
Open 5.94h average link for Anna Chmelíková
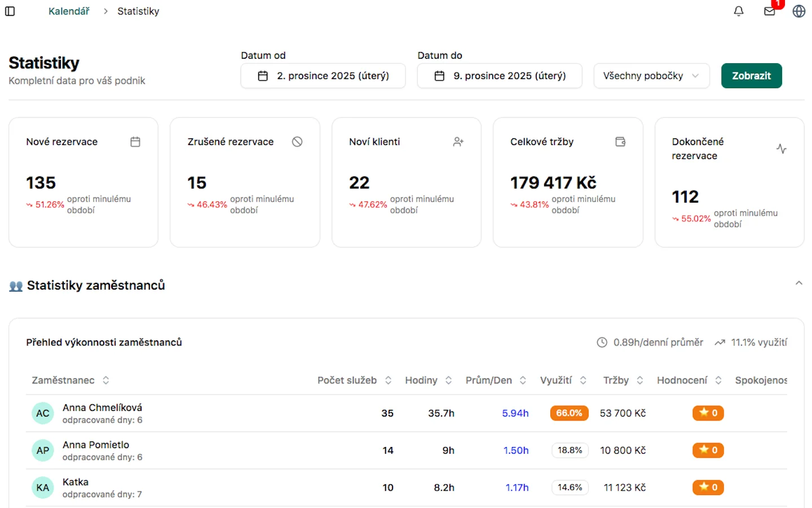pos(515,413)
